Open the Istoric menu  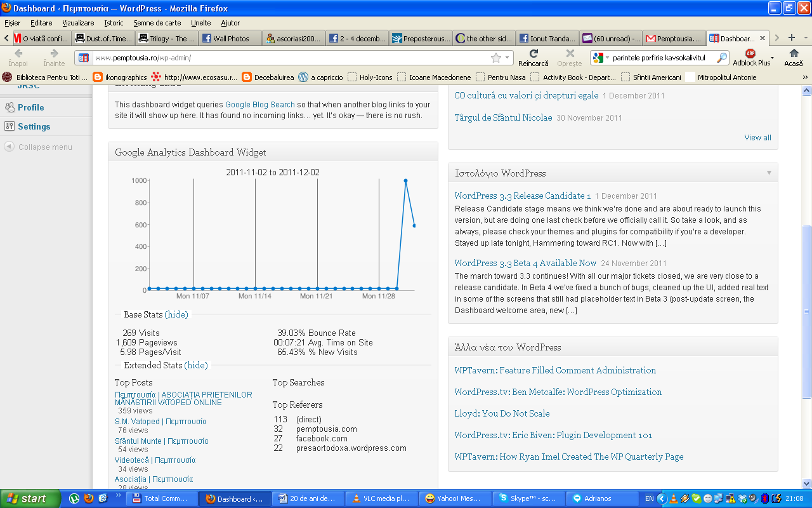coord(114,23)
